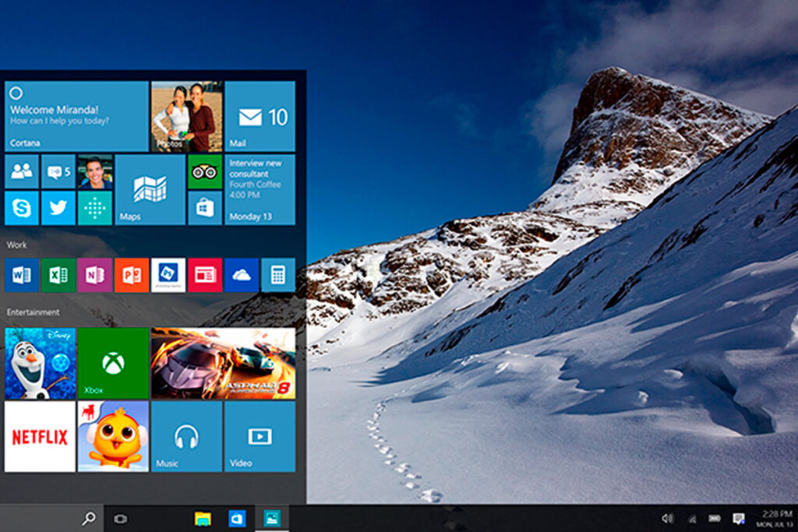Click the battery tray icon

(715, 518)
